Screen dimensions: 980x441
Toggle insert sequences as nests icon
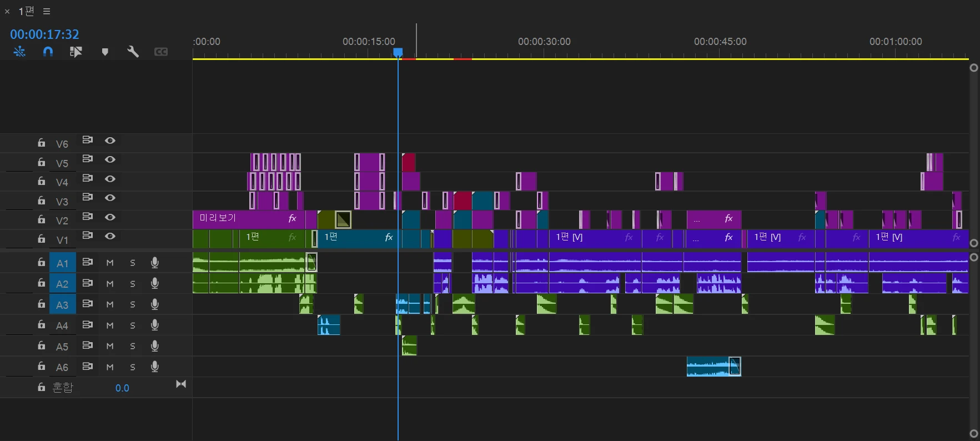[19, 52]
